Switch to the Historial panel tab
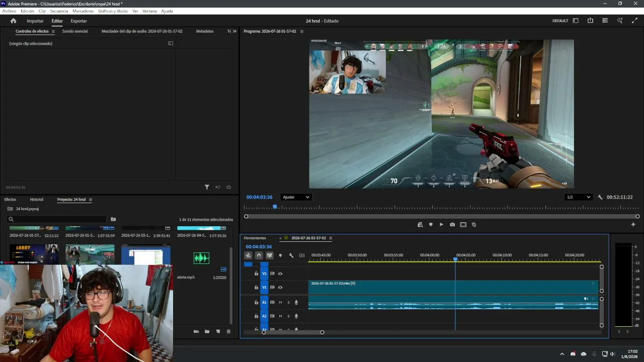The height and width of the screenshot is (362, 644). coord(36,200)
